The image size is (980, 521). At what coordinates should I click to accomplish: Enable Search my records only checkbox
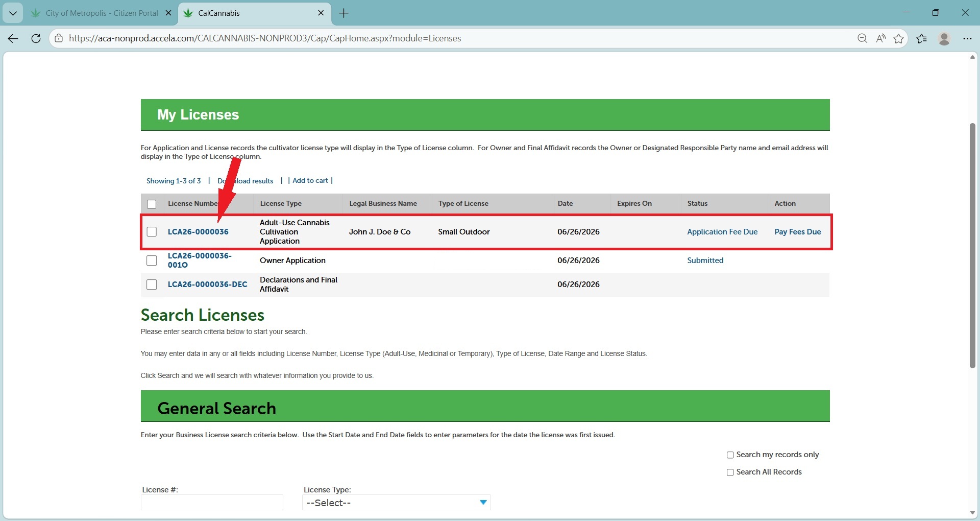730,455
